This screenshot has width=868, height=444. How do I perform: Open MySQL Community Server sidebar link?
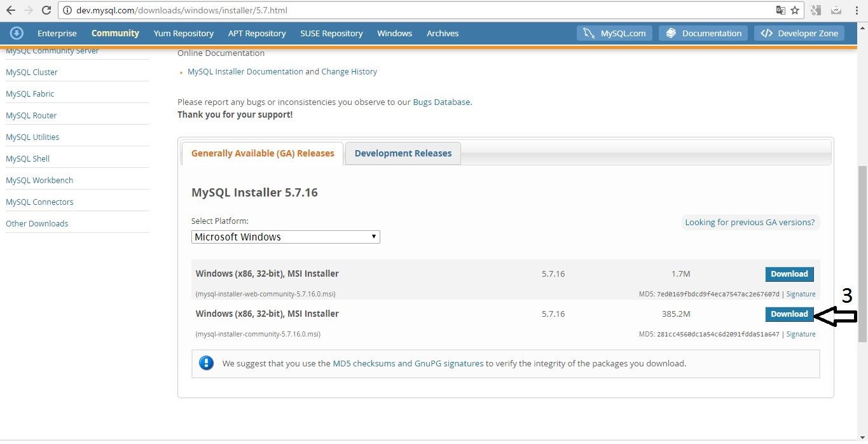(52, 51)
